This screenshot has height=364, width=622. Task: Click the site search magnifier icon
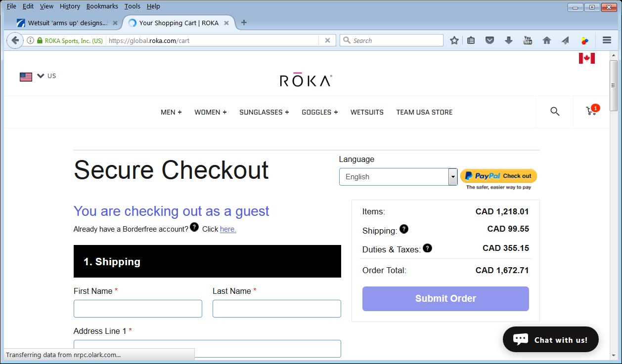(x=555, y=112)
